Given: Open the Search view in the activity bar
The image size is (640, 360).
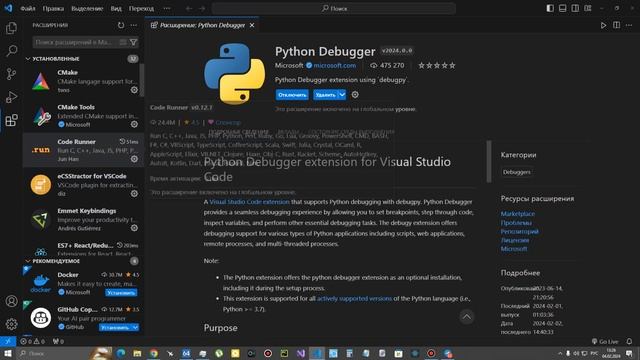Looking at the screenshot, I should [11, 51].
